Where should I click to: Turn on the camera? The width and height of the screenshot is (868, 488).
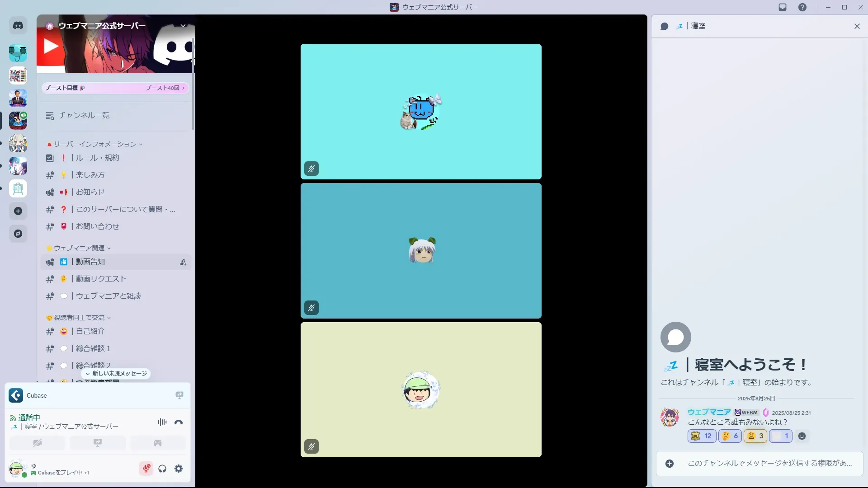tap(38, 443)
